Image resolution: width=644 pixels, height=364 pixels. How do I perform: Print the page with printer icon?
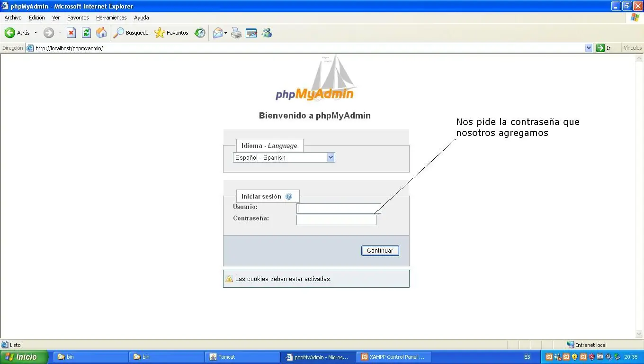pos(236,33)
